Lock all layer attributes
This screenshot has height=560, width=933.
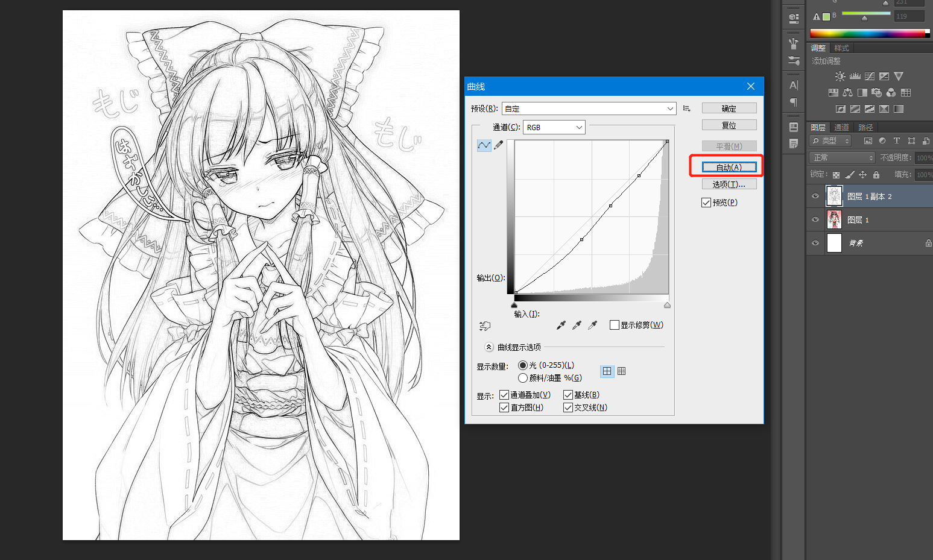pyautogui.click(x=876, y=175)
